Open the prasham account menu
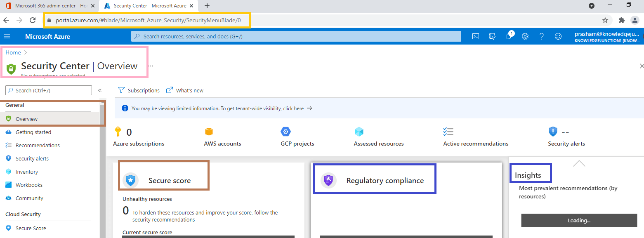644x238 pixels. (x=608, y=37)
